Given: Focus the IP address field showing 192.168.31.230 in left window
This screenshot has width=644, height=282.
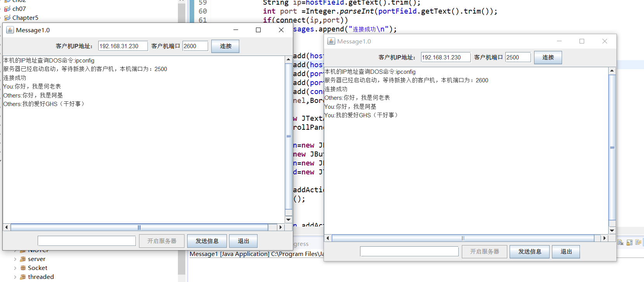Looking at the screenshot, I should [x=123, y=46].
